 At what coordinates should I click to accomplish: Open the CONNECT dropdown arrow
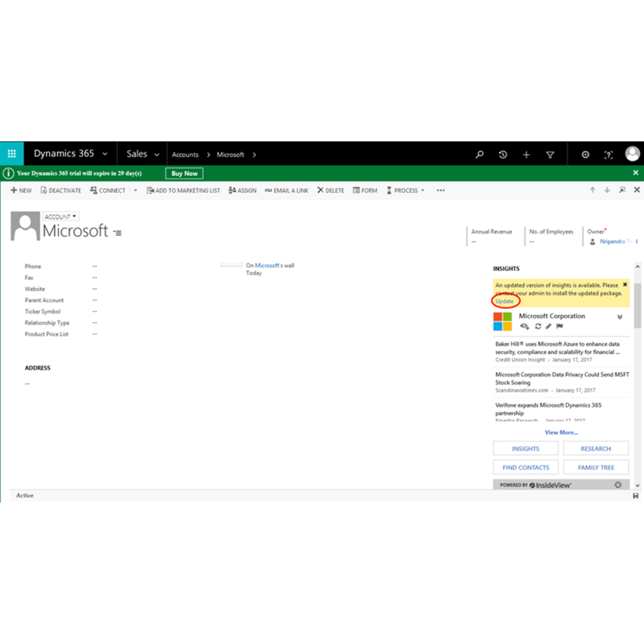coord(135,190)
